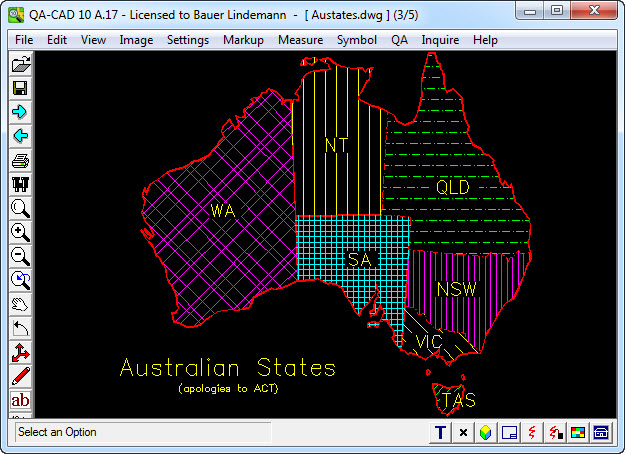625x454 pixels.
Task: Open the Image menu
Action: tap(136, 40)
